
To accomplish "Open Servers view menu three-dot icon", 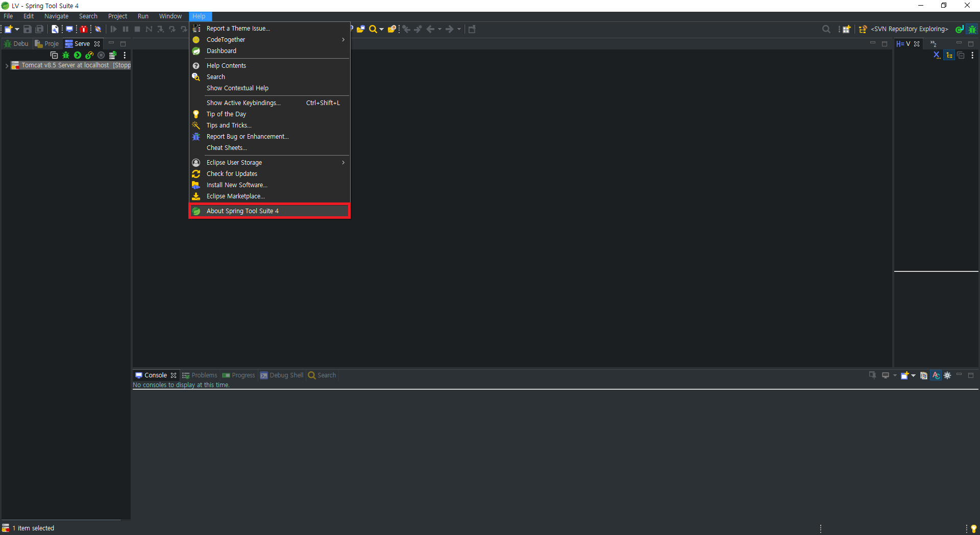I will 125,55.
